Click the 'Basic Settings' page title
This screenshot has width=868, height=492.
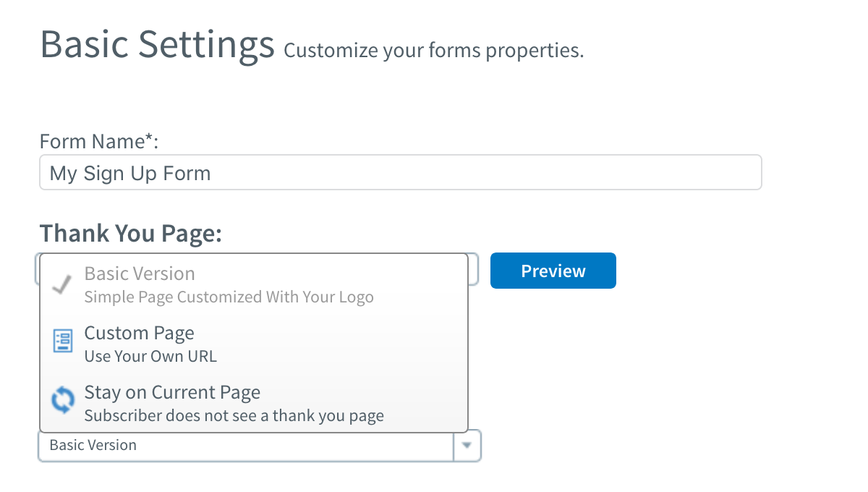pyautogui.click(x=157, y=45)
